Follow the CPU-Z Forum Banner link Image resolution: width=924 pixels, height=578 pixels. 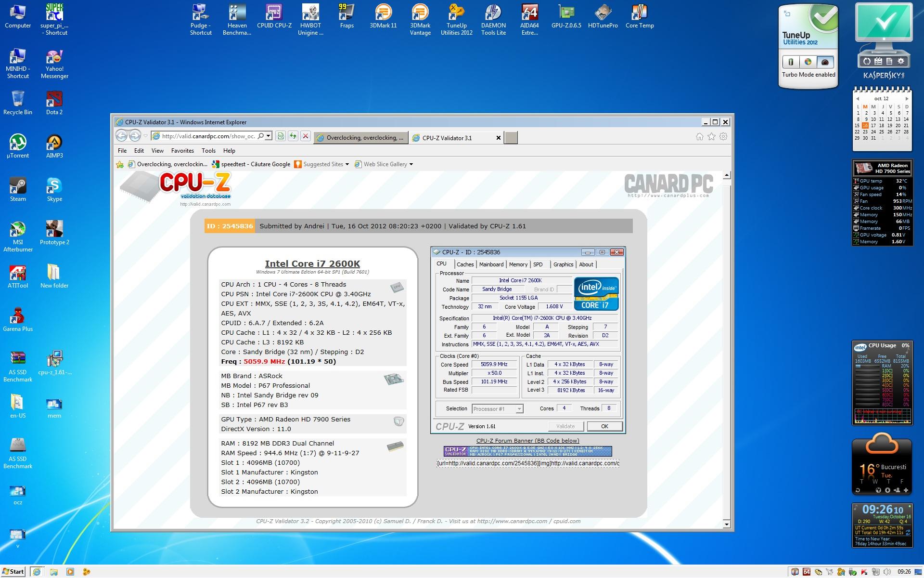pyautogui.click(x=527, y=441)
